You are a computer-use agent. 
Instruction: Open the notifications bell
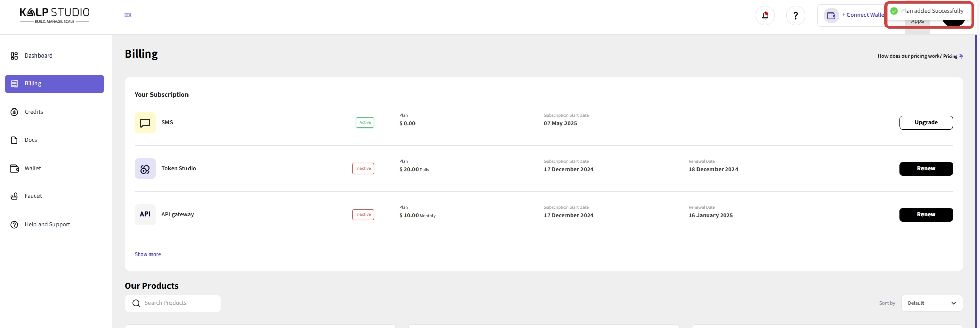coord(765,15)
